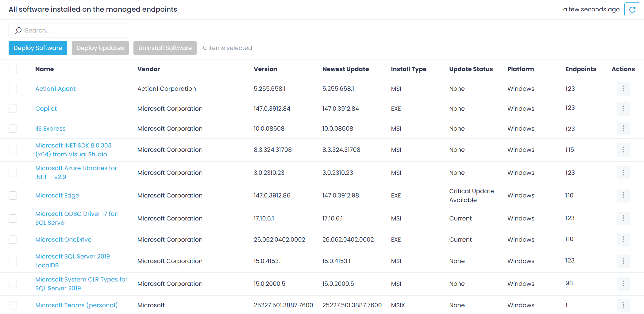Open actions menu for Copilot row
This screenshot has height=314, width=644.
623,109
